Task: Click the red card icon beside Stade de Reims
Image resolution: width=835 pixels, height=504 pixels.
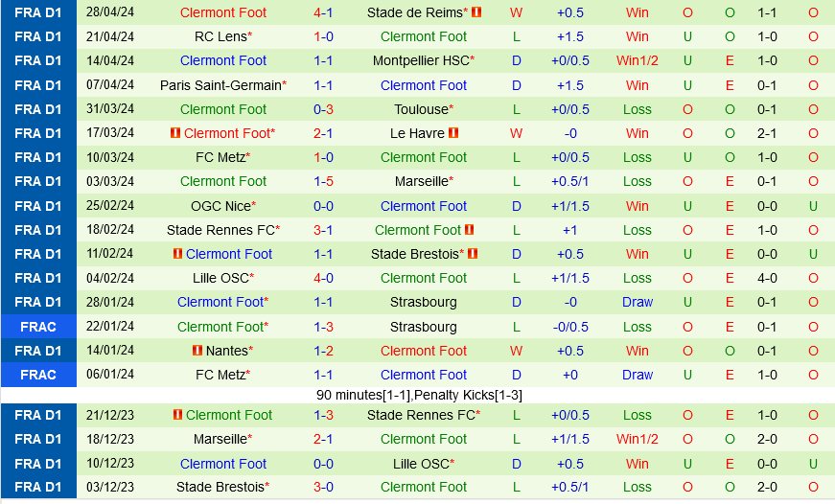Action: (476, 12)
